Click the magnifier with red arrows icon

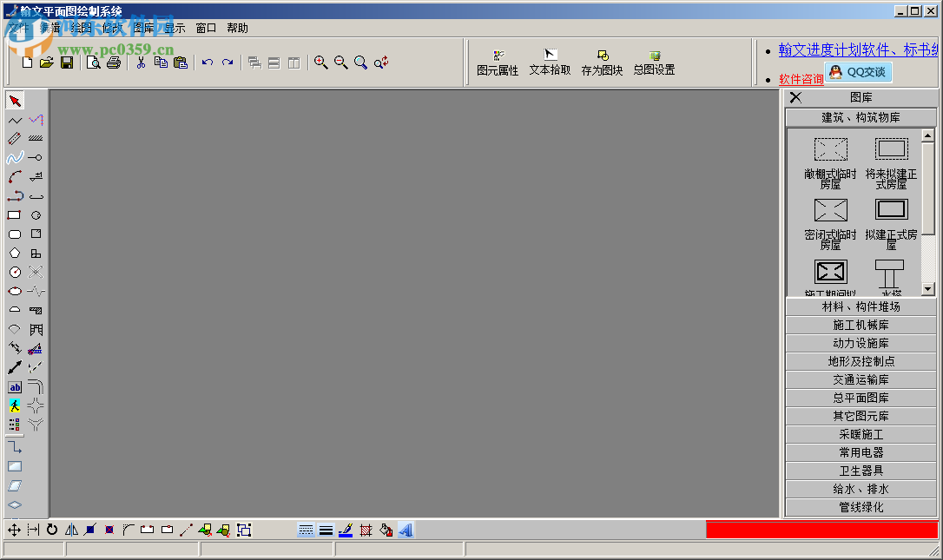pos(381,63)
